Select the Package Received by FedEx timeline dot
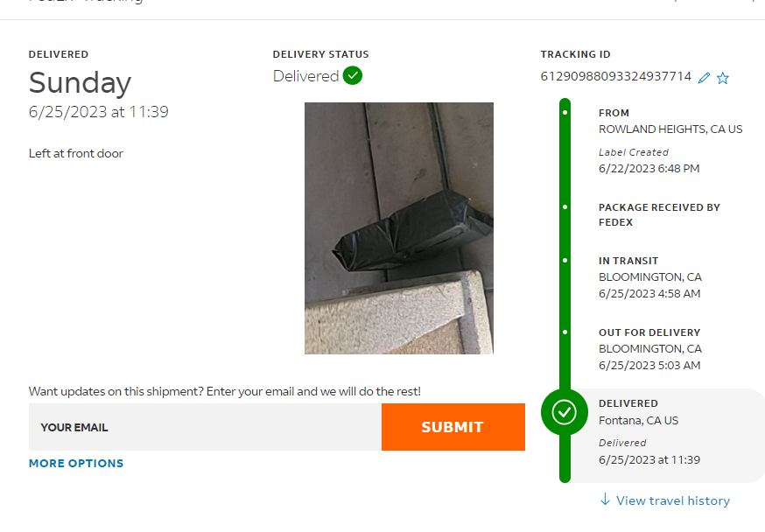The image size is (765, 532). pos(565,207)
